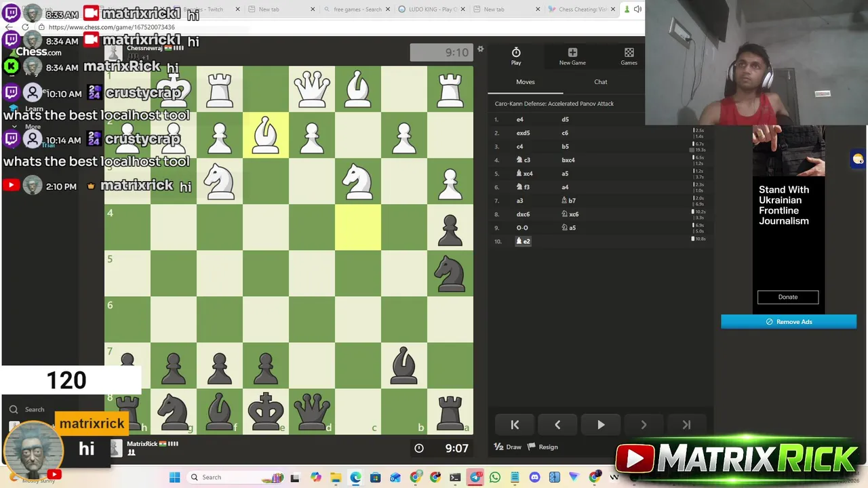Select the black knight on the board edge
Viewport: 868px width, 488px height.
(450, 274)
